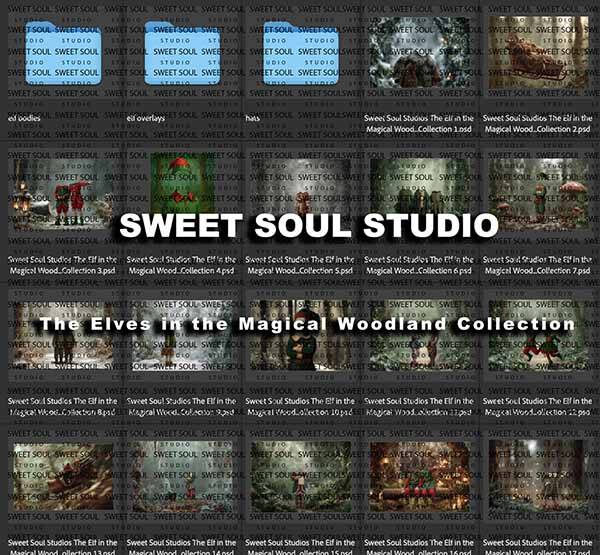Select Collection 9.psd thumbnail
Screen dimensions: 600x555
pos(182,335)
